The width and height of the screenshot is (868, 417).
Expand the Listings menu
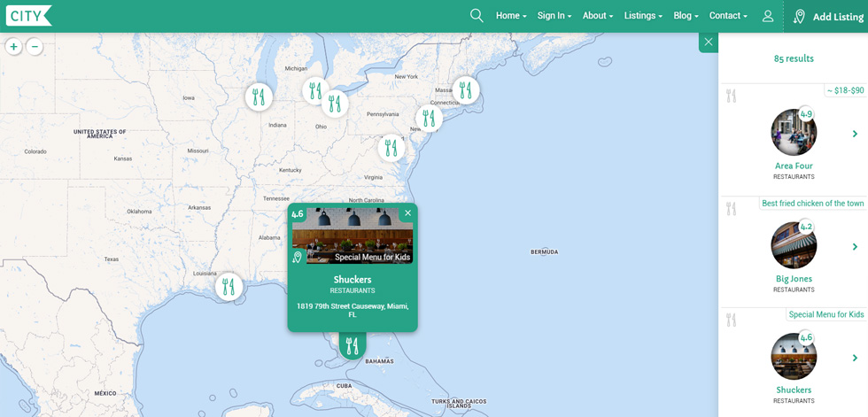[643, 15]
